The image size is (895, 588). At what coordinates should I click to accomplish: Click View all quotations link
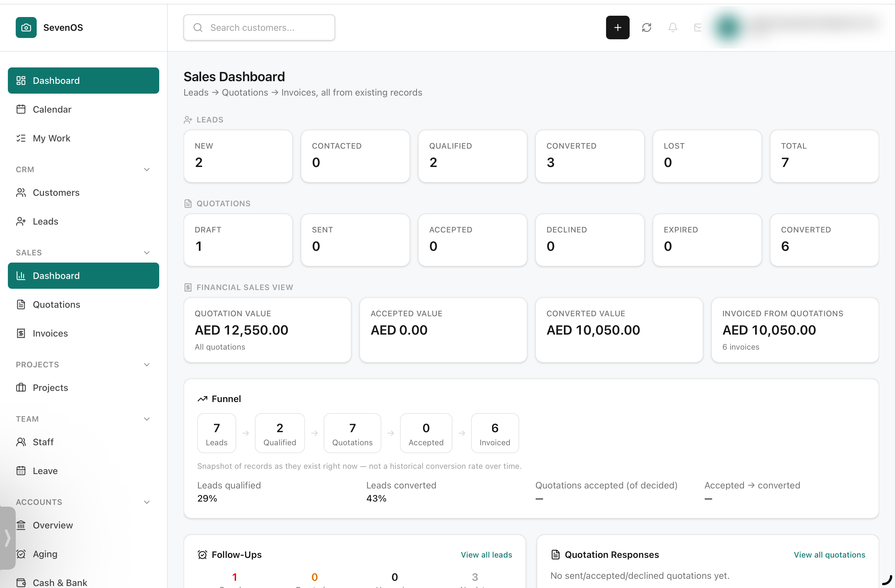coord(829,555)
